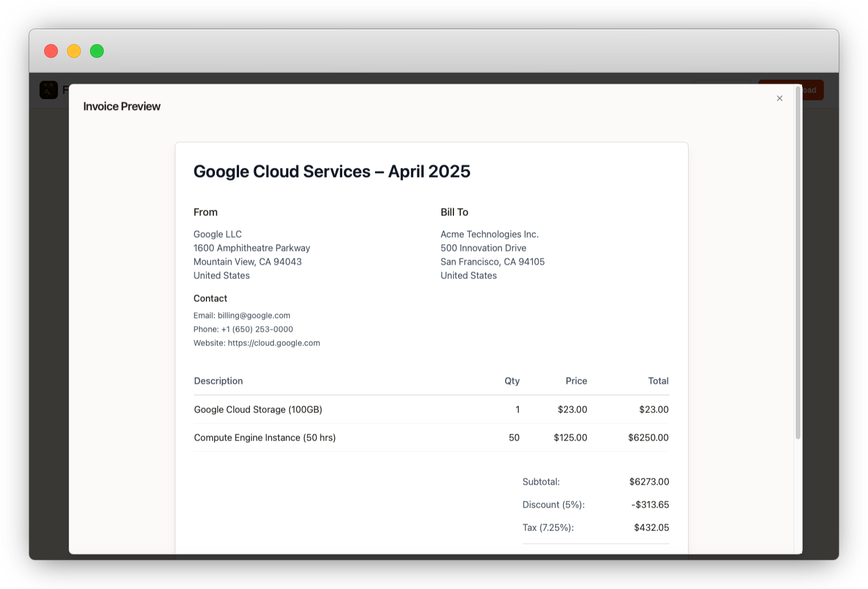Viewport: 868px width, 589px height.
Task: Click 'Compute Engine Instance (50 hrs)' description cell
Action: (x=265, y=438)
